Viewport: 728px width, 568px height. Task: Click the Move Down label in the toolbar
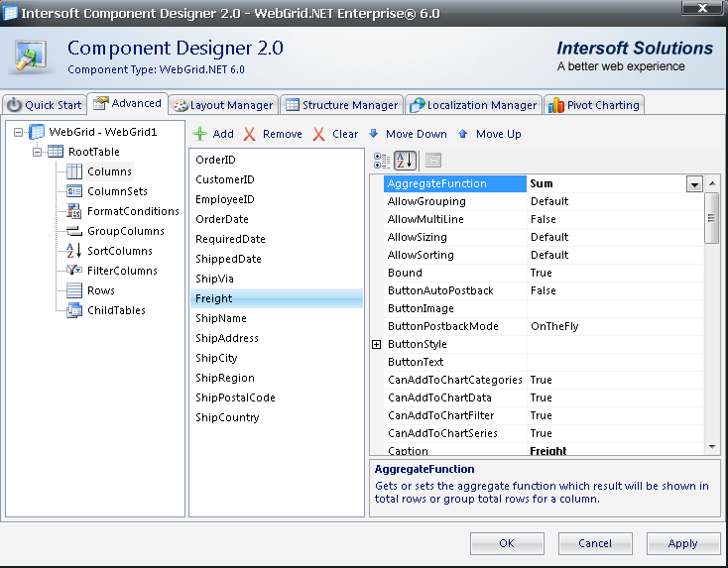pos(417,134)
